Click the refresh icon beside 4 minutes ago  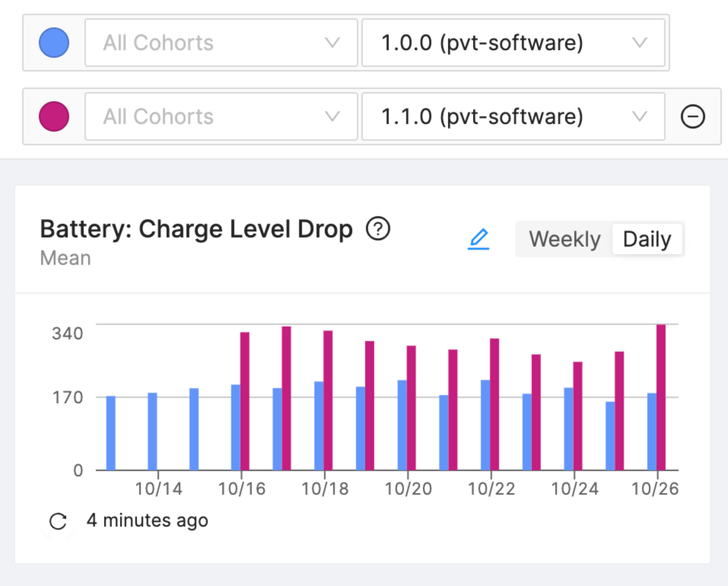pyautogui.click(x=58, y=521)
